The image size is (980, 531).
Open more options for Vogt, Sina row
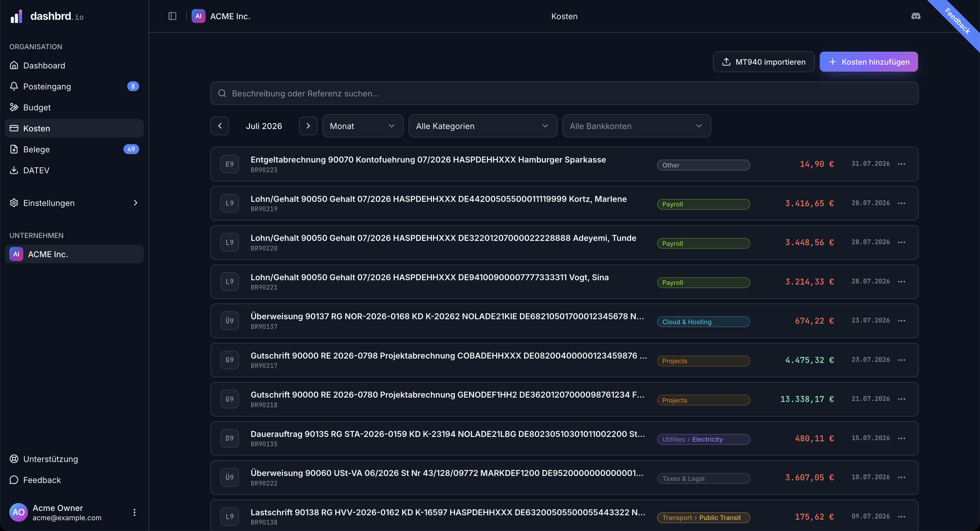pyautogui.click(x=902, y=282)
